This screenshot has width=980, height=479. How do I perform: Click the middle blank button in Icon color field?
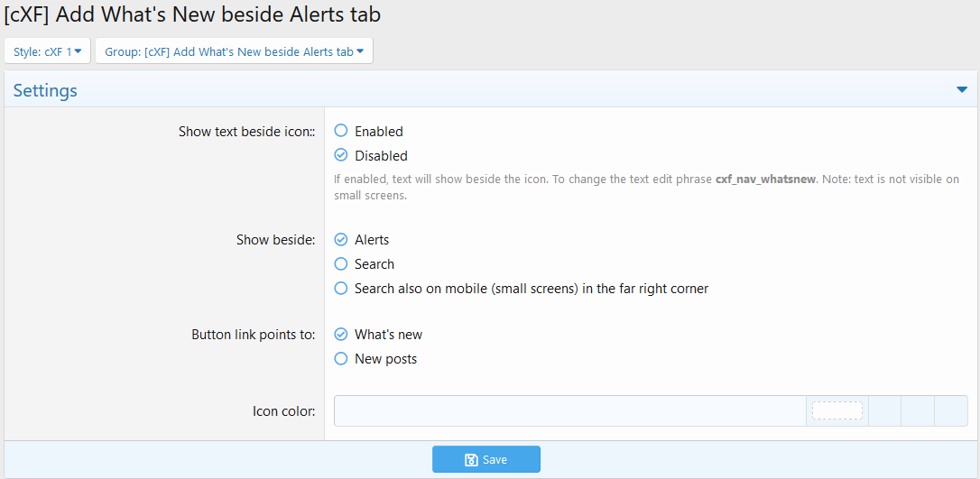[918, 411]
